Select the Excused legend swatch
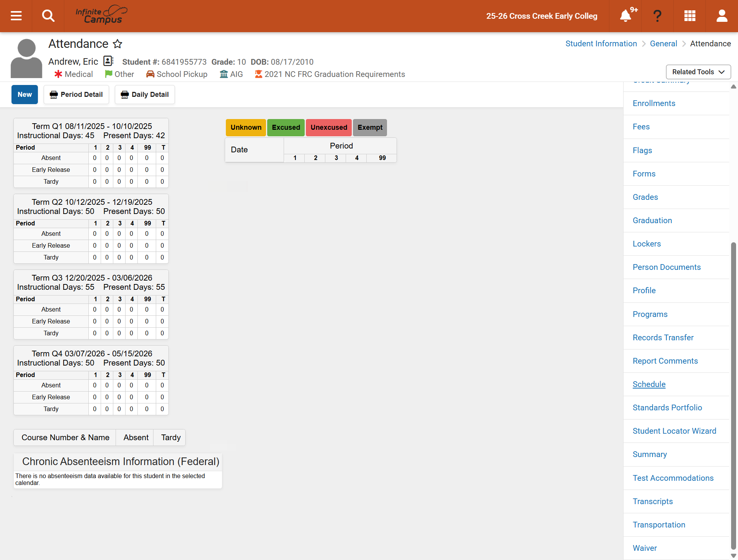This screenshot has height=560, width=738. (286, 127)
